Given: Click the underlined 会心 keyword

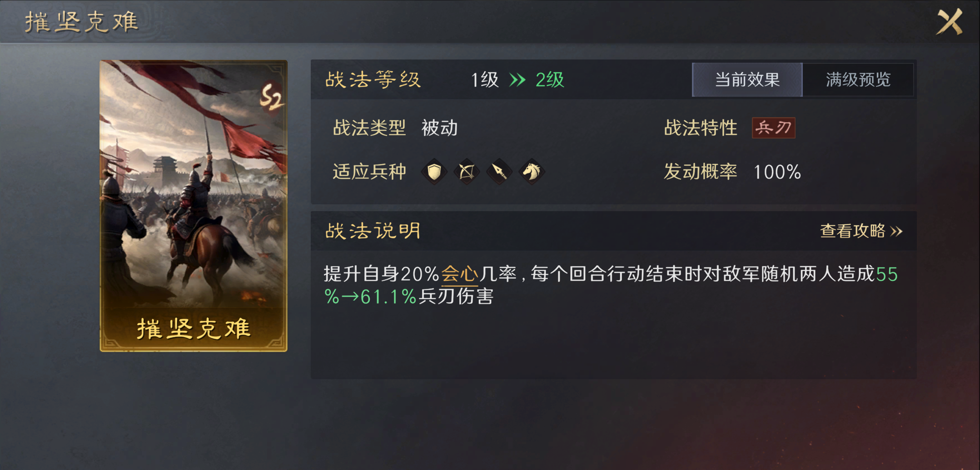Looking at the screenshot, I should coord(459,274).
